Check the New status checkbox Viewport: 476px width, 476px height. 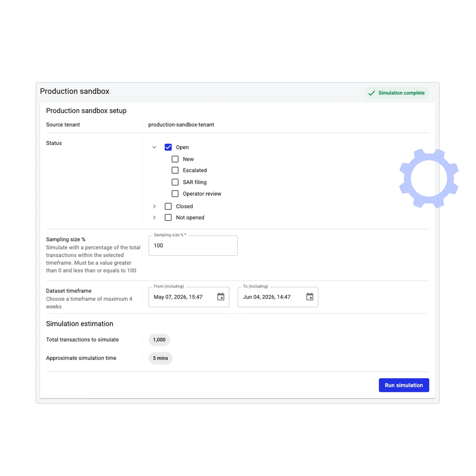[175, 159]
